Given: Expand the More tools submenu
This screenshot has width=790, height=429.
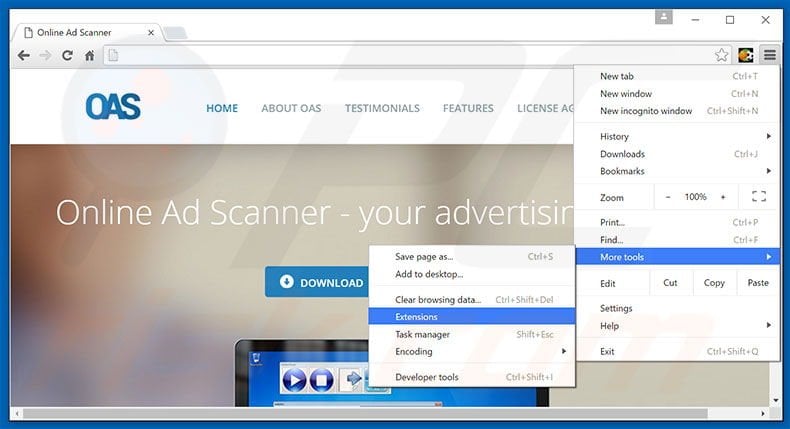Looking at the screenshot, I should [677, 257].
